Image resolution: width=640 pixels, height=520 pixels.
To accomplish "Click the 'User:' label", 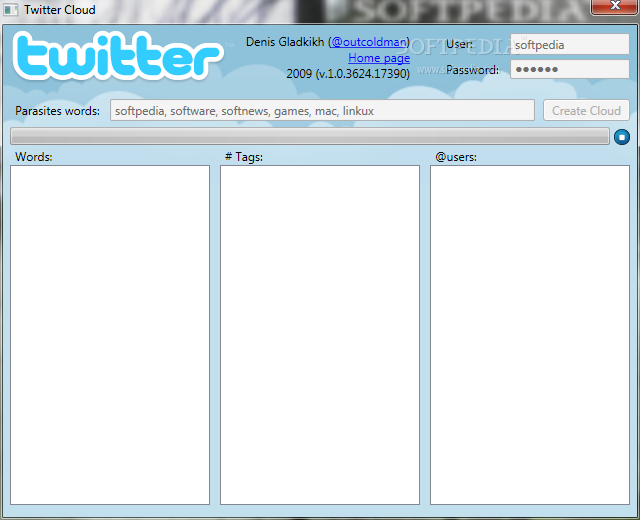I will point(459,44).
